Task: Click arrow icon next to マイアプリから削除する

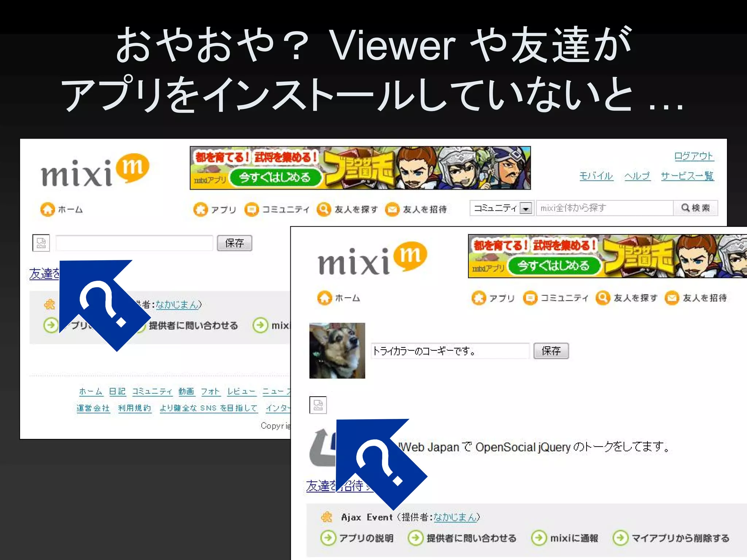Action: [620, 538]
